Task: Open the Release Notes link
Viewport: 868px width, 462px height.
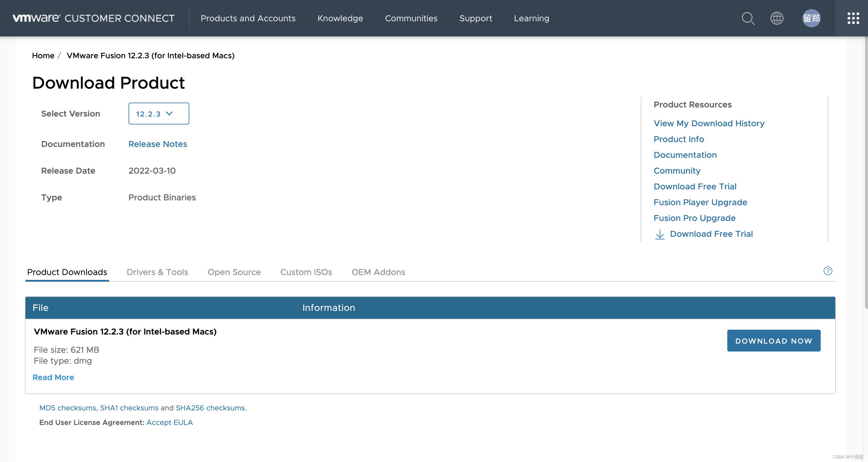Action: [157, 144]
